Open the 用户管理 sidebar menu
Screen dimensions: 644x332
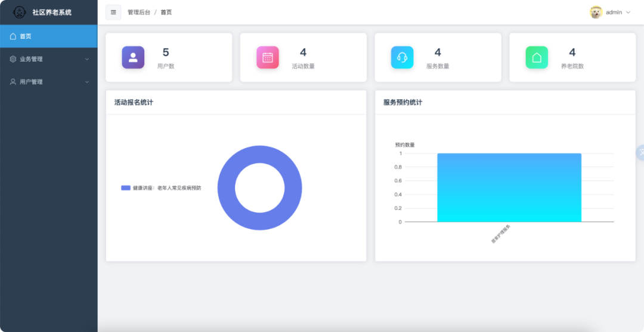48,82
